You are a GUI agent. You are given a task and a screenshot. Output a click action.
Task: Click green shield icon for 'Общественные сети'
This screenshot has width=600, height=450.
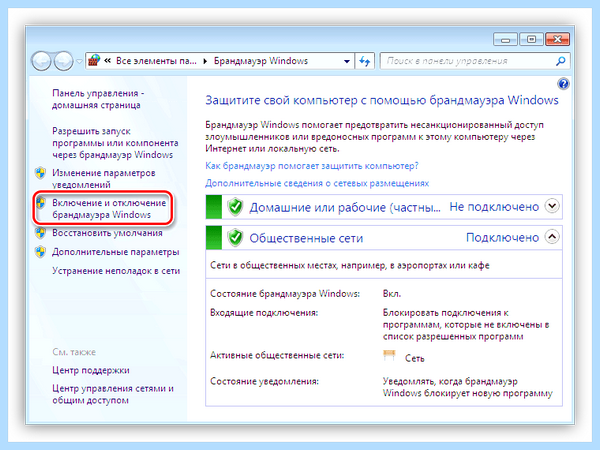click(235, 238)
